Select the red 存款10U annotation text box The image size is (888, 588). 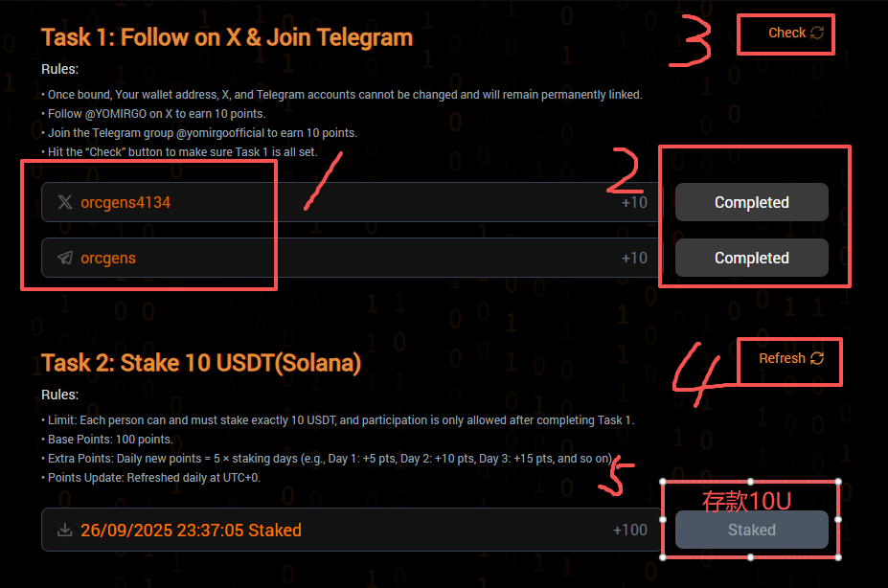(750, 519)
